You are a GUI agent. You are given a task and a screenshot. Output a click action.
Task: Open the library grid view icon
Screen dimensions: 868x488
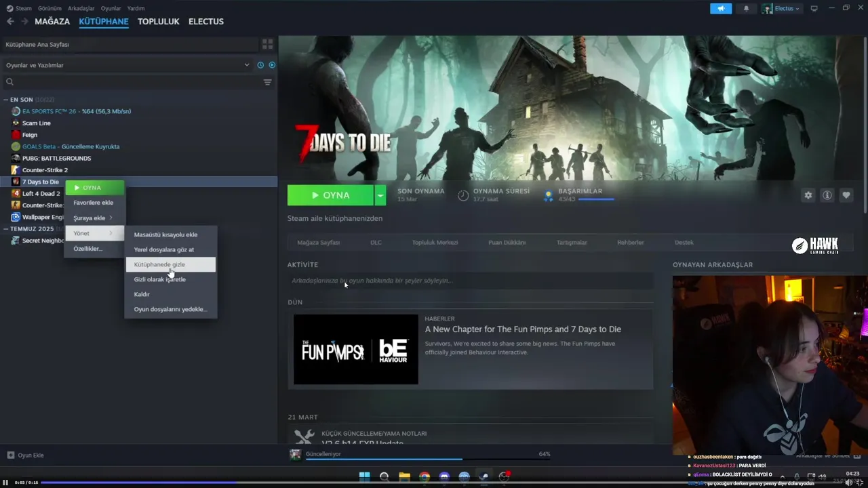[x=268, y=44]
